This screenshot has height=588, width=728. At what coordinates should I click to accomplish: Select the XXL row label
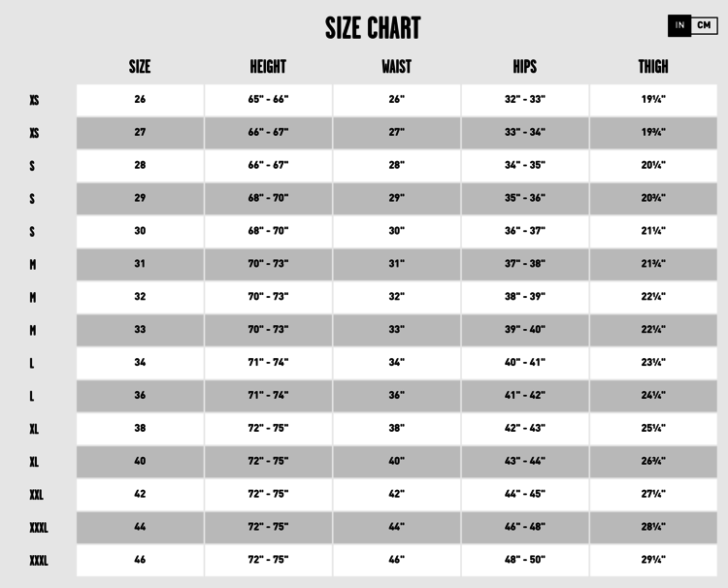[36, 495]
